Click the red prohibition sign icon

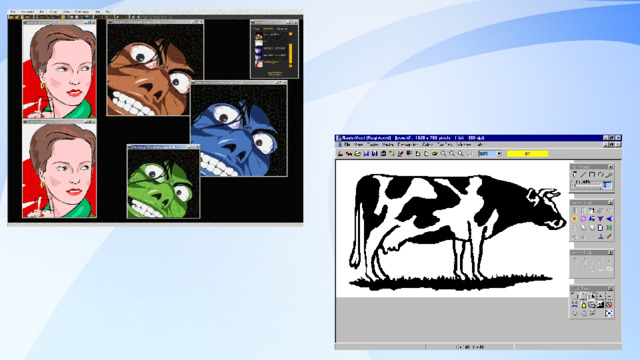point(609,305)
